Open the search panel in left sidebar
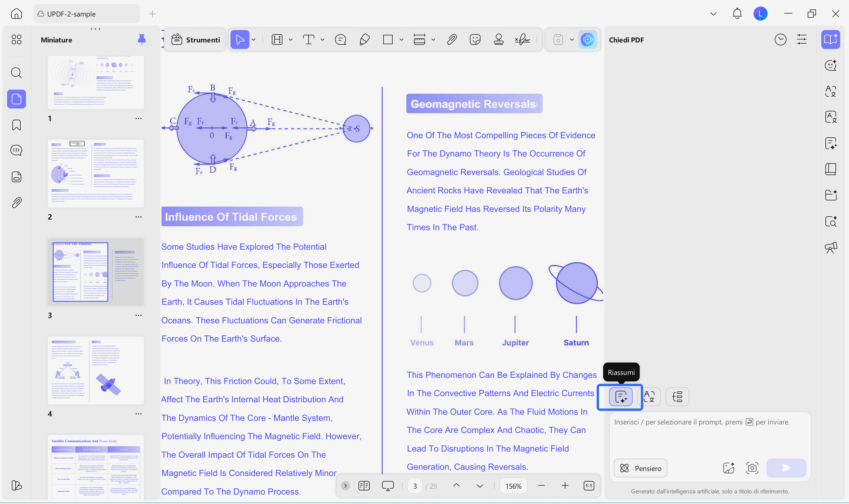This screenshot has height=504, width=849. pos(16,73)
